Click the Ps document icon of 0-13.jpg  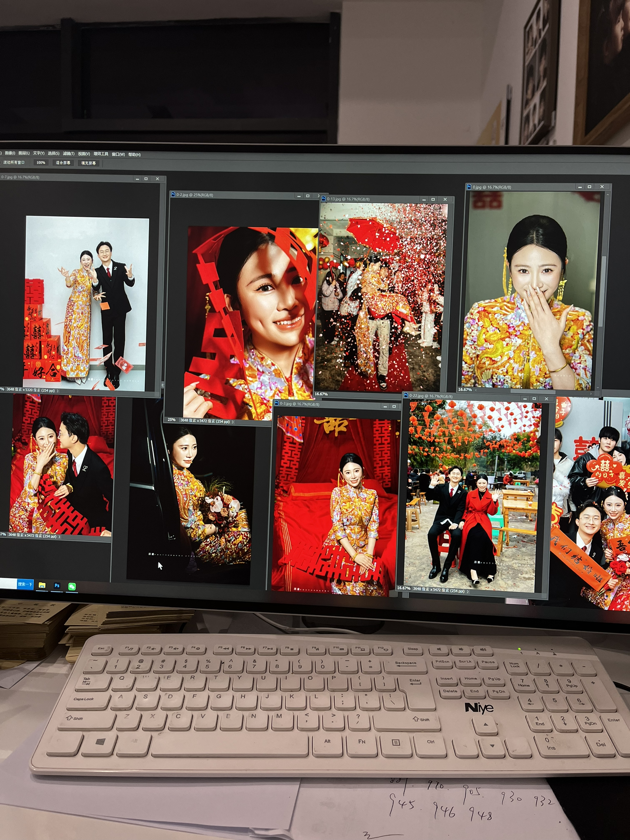(x=323, y=199)
